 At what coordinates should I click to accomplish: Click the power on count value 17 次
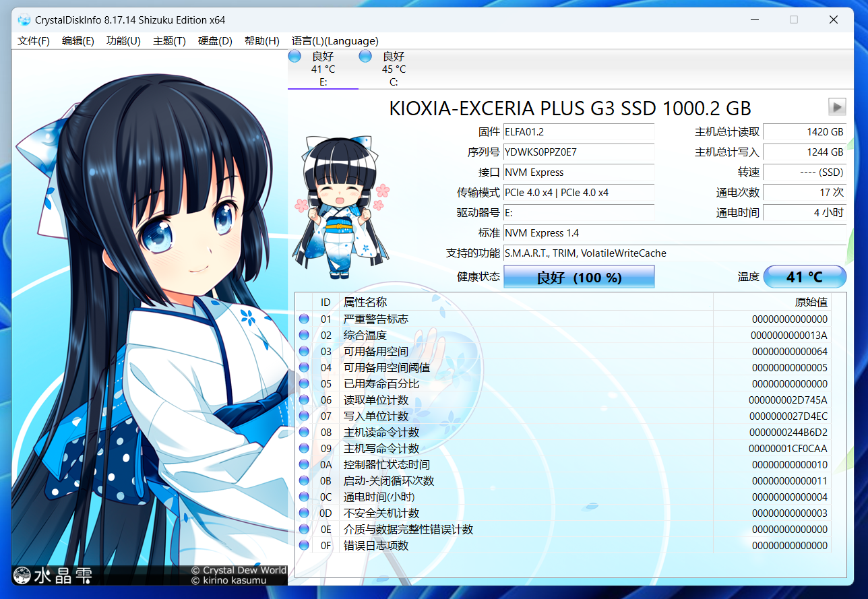[805, 193]
